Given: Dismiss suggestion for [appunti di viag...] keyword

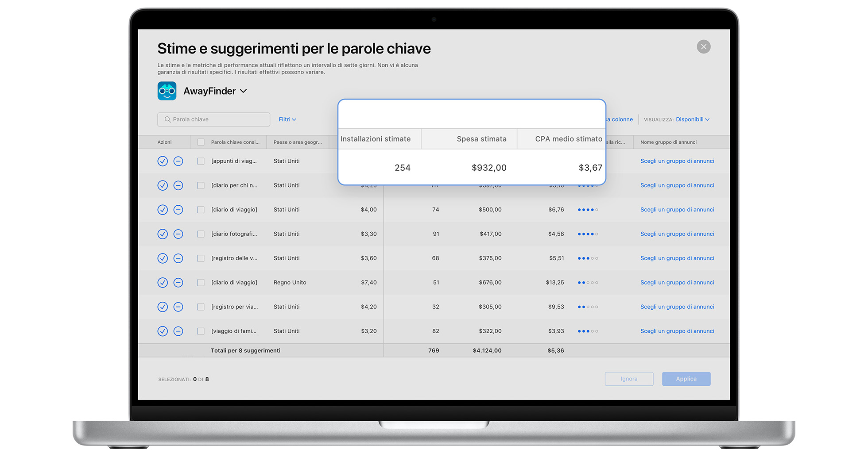Looking at the screenshot, I should coord(178,161).
